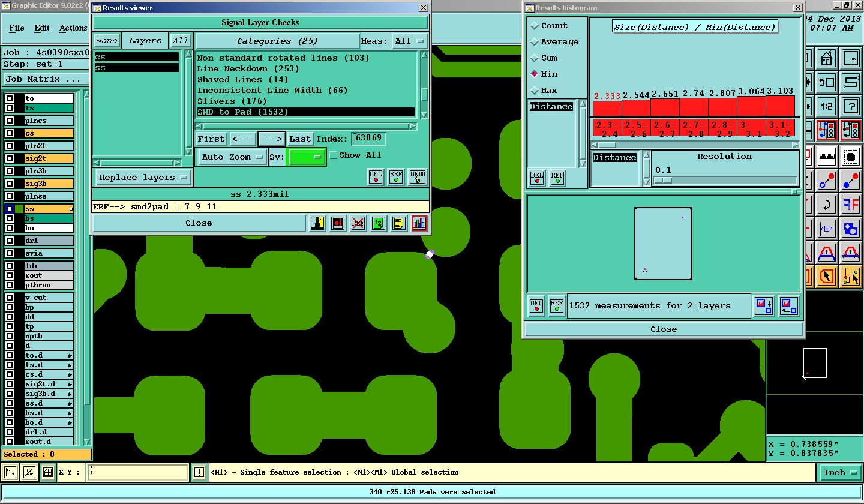Click the ss layer row in layer list
This screenshot has height=504, width=864.
pyautogui.click(x=49, y=209)
